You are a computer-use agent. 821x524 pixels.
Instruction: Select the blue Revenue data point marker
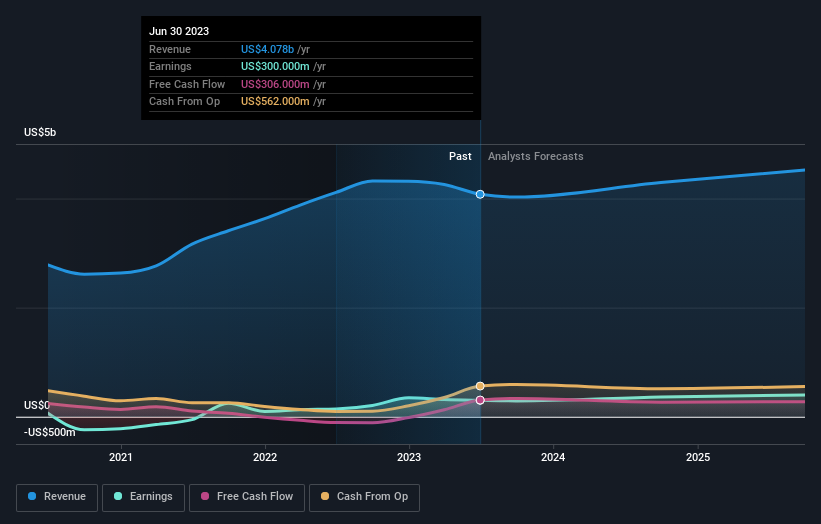point(480,194)
